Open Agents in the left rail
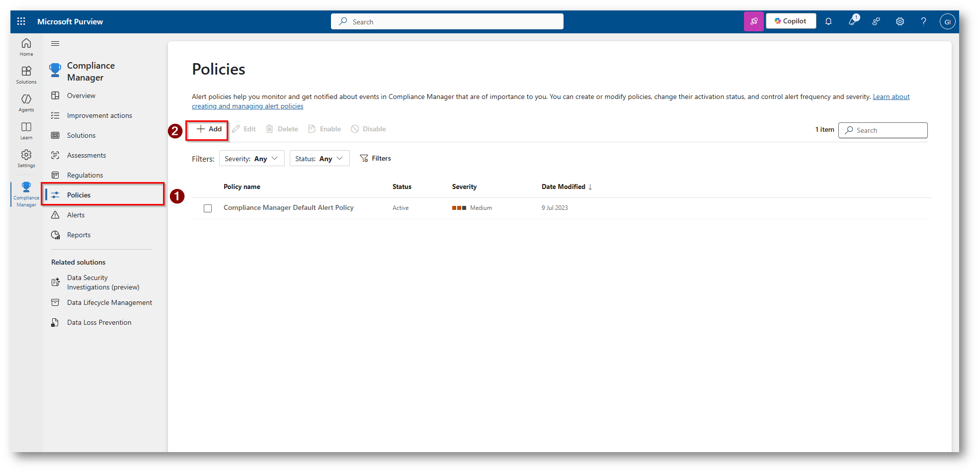This screenshot has height=473, width=980. [x=26, y=102]
